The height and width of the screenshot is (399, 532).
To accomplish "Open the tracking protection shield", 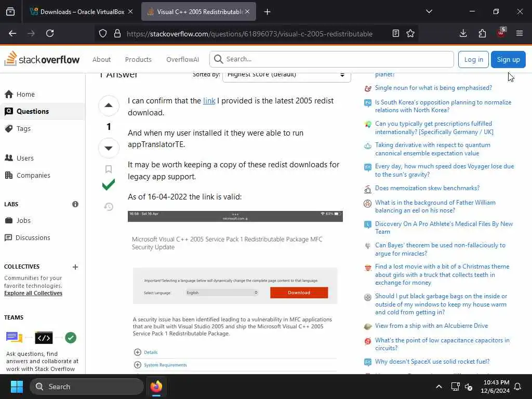I will pyautogui.click(x=103, y=33).
